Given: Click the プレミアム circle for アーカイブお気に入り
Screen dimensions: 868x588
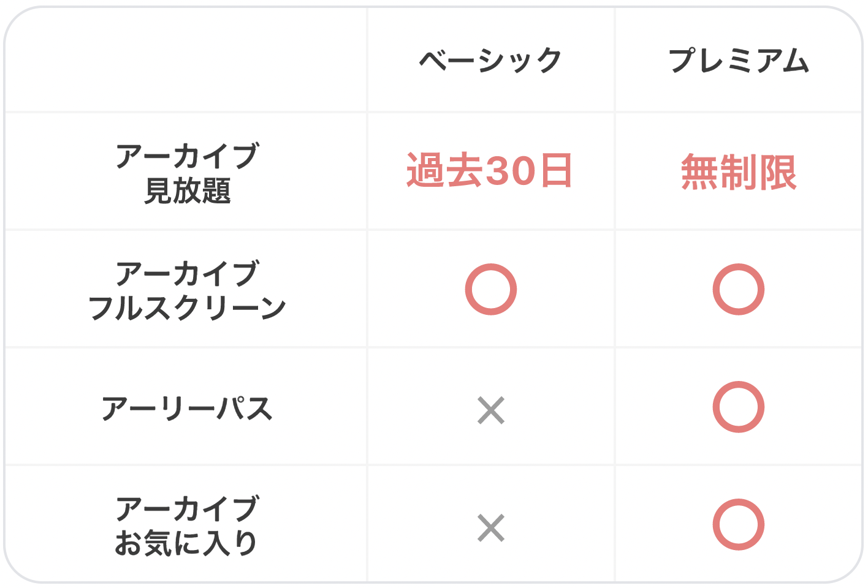Looking at the screenshot, I should pos(739,524).
